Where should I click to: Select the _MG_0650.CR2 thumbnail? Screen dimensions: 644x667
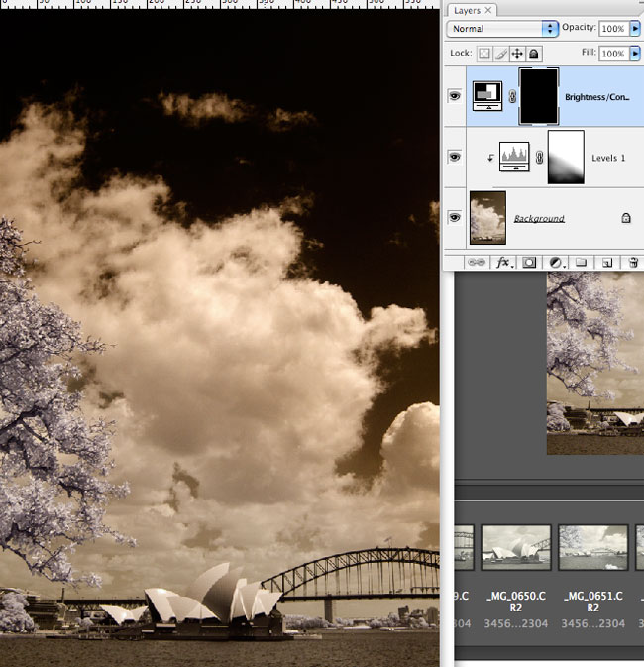pos(515,549)
